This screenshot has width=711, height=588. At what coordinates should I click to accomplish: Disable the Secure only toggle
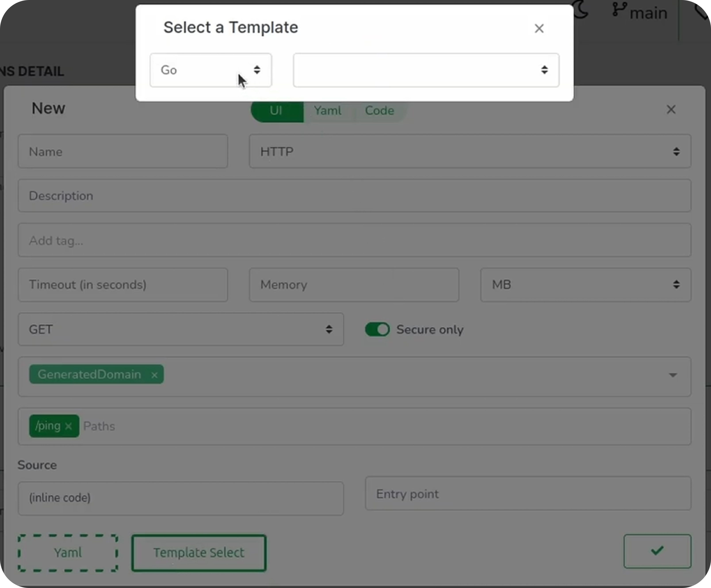point(377,329)
